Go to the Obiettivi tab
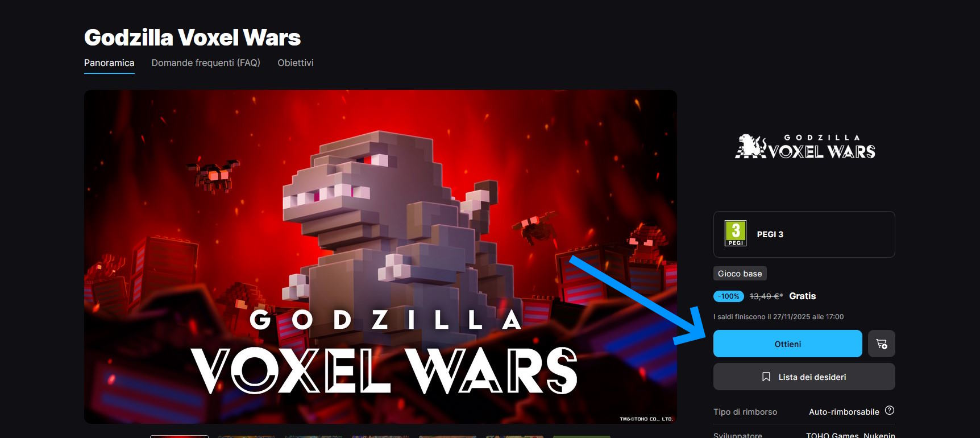This screenshot has width=980, height=438. [x=296, y=63]
